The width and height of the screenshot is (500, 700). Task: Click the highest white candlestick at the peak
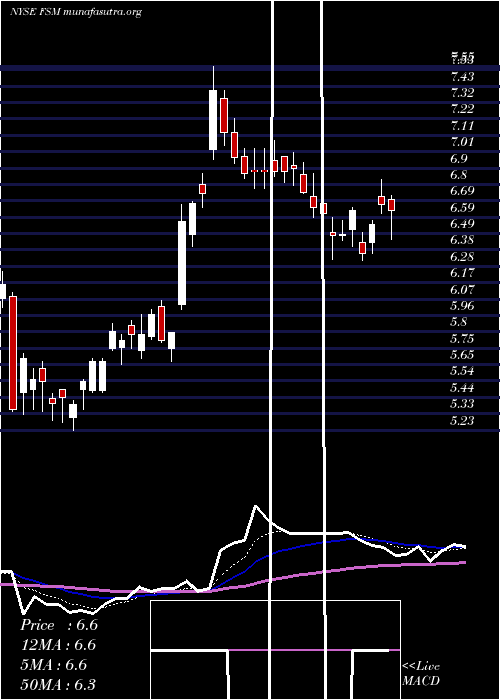(213, 120)
